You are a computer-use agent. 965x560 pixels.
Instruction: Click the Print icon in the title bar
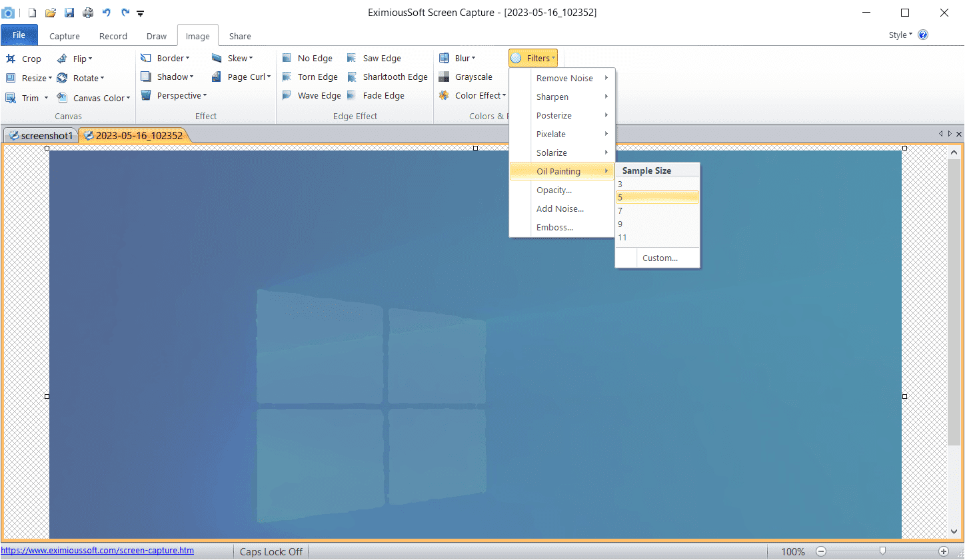point(88,13)
